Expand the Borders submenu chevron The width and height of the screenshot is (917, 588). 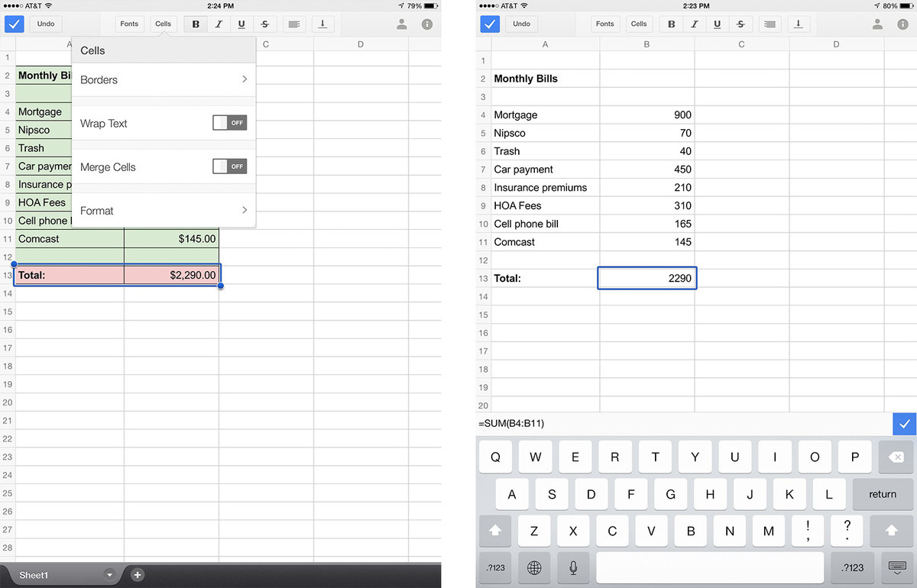(x=245, y=79)
